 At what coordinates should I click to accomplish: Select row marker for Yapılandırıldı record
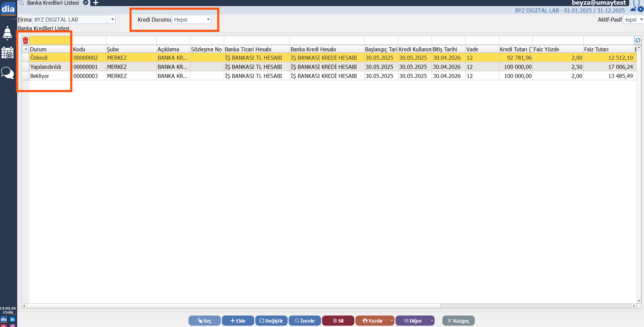tap(26, 67)
